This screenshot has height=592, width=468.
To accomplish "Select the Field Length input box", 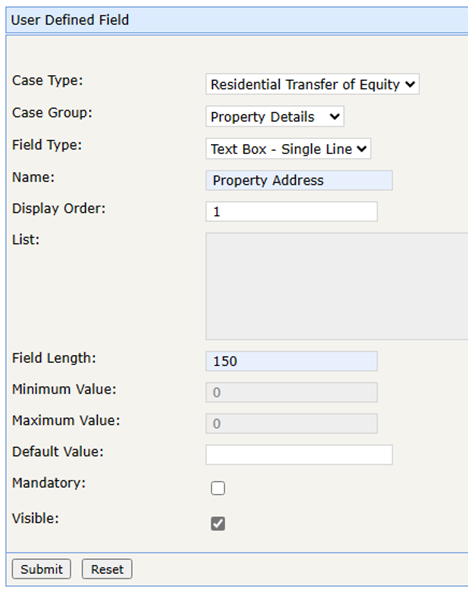I will point(291,361).
